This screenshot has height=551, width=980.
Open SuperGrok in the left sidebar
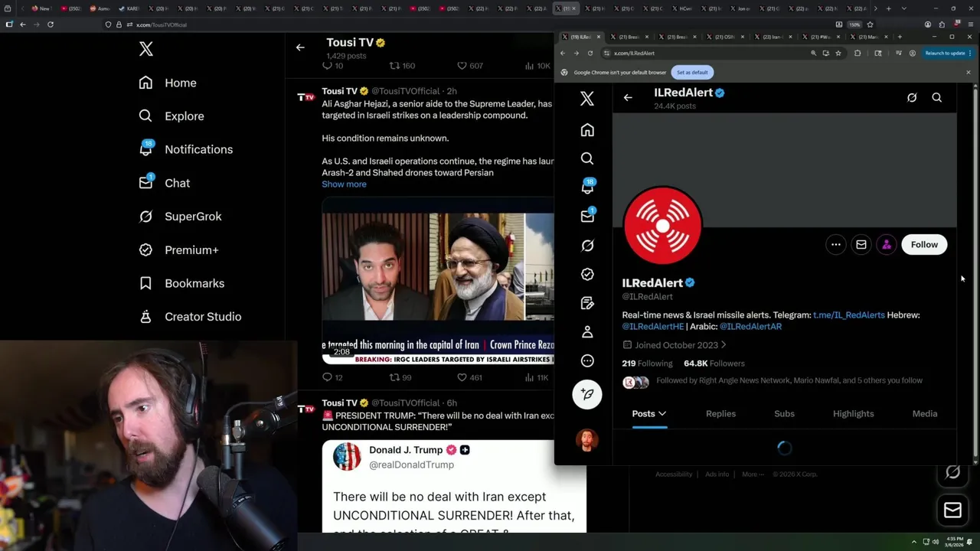[x=180, y=217]
